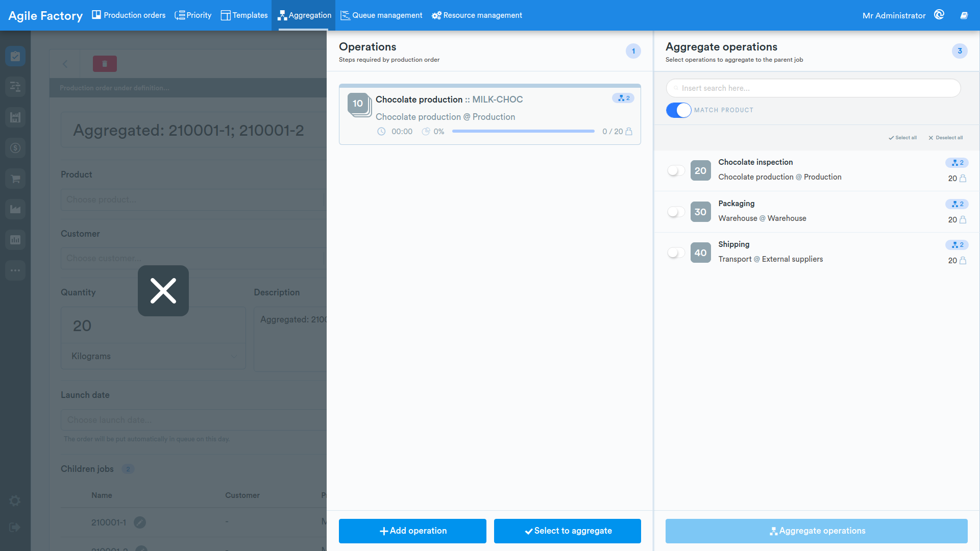Screen dimensions: 980x551
Task: Open the dollar coin sidebar icon
Action: [15, 148]
